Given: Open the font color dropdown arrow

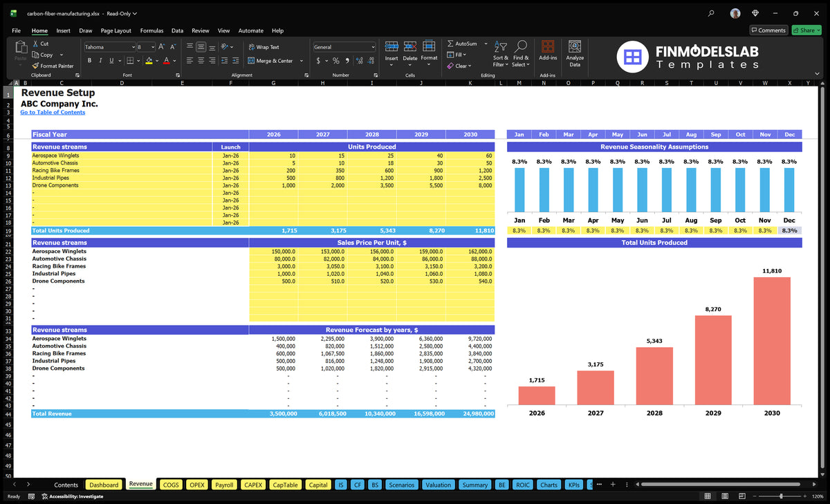Looking at the screenshot, I should coord(174,61).
